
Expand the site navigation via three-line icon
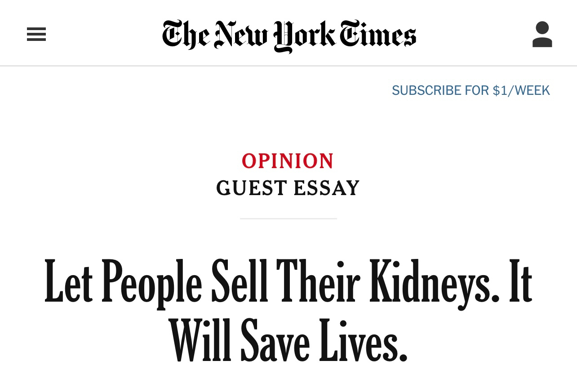coord(36,34)
